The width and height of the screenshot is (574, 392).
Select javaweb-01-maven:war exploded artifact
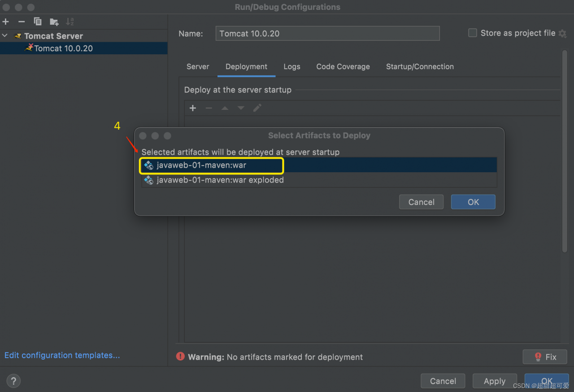point(319,180)
